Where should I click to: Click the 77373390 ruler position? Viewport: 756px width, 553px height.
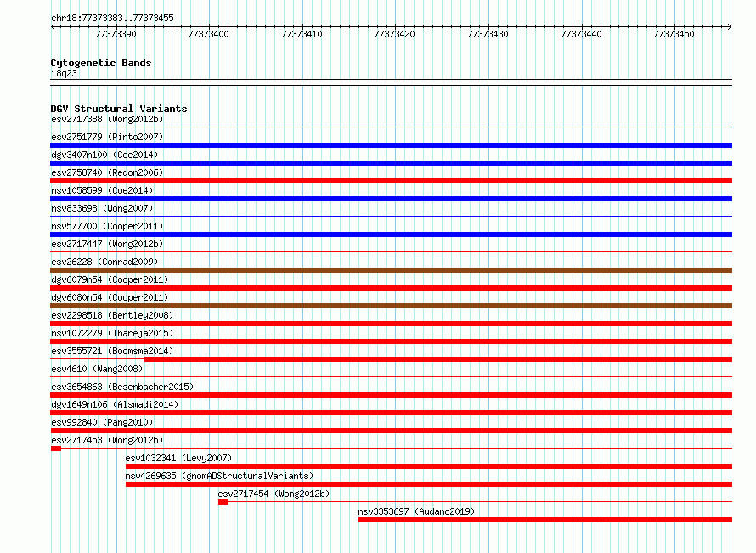click(116, 34)
